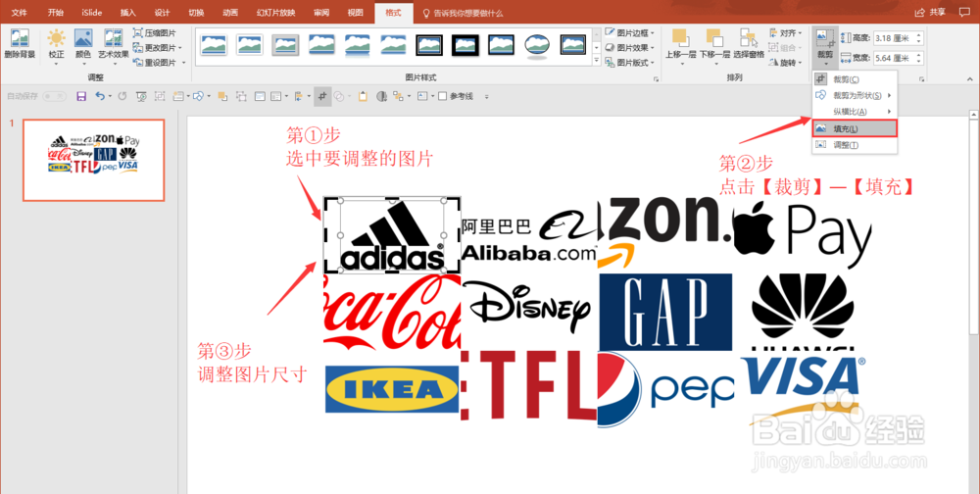Viewport: 980px width, 494px height.
Task: Open the undo history dropdown arrow
Action: (110, 97)
